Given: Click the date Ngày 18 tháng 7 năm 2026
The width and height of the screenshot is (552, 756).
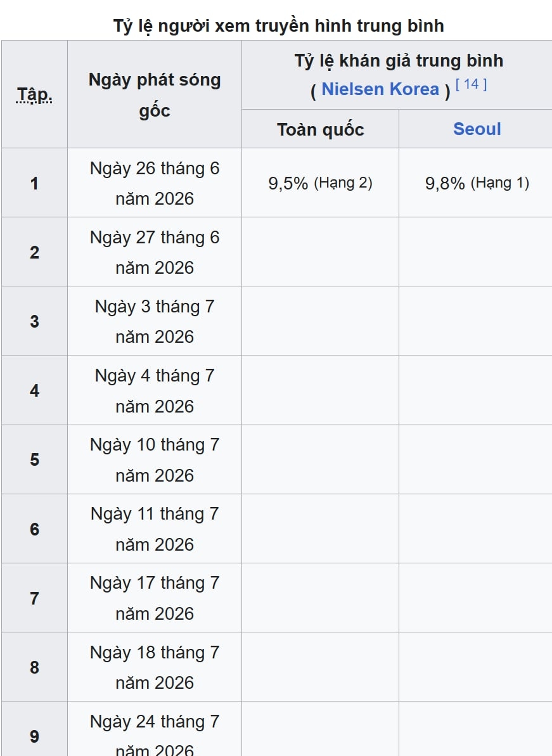Looking at the screenshot, I should [x=154, y=667].
